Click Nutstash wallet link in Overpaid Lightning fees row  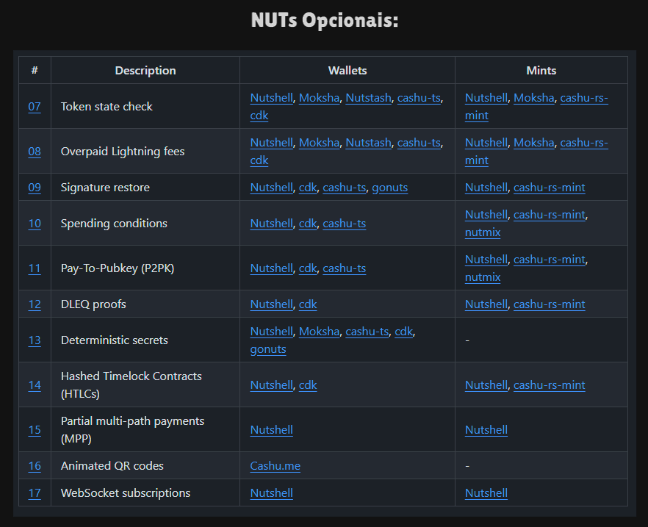click(x=368, y=143)
